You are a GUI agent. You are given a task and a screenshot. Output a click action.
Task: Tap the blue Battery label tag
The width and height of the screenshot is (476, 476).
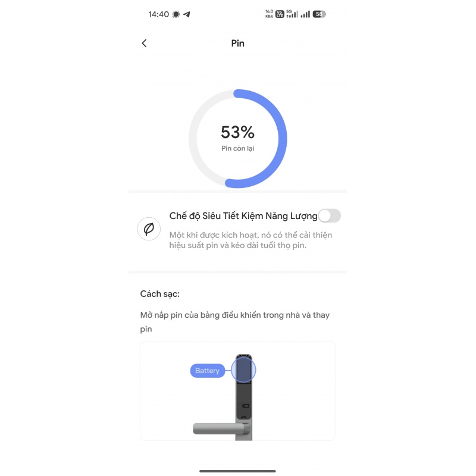point(208,371)
